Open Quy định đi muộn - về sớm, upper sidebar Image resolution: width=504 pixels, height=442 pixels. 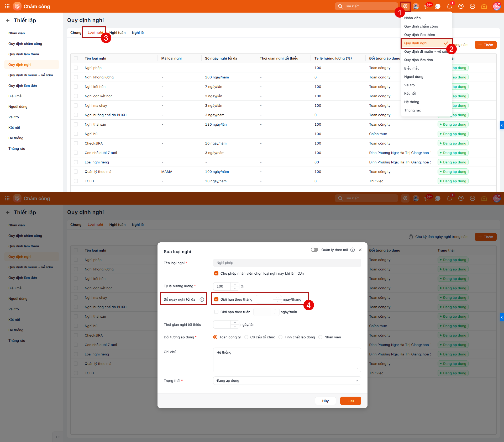coord(31,75)
